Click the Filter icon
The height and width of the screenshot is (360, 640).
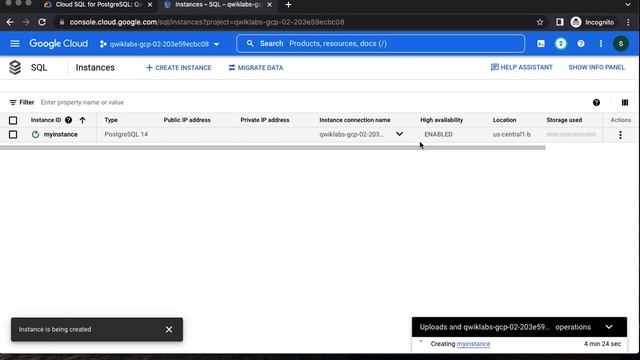point(13,102)
